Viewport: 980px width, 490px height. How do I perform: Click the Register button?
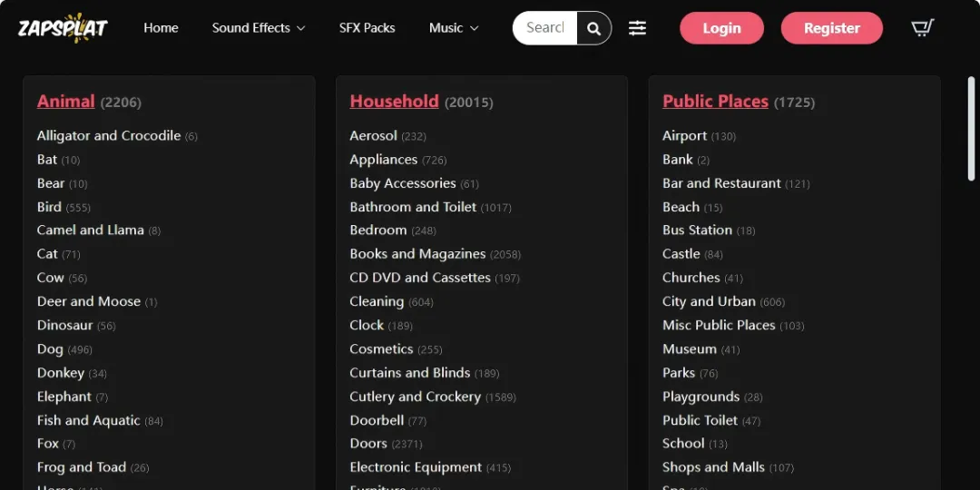(832, 28)
